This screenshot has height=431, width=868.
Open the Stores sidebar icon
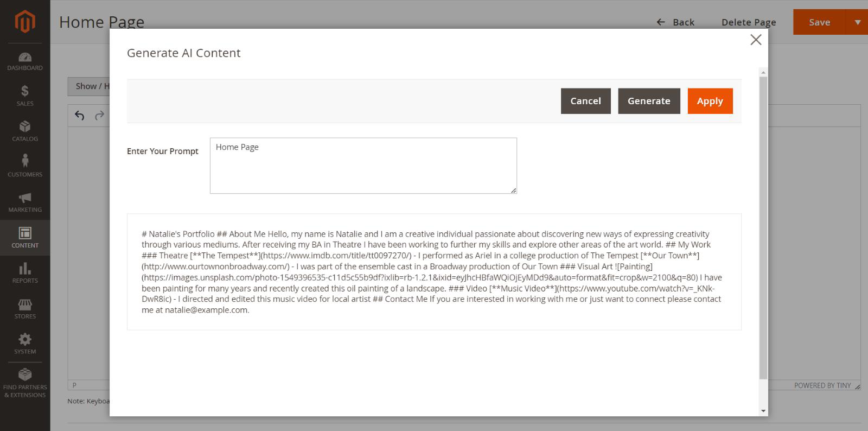[x=25, y=308]
